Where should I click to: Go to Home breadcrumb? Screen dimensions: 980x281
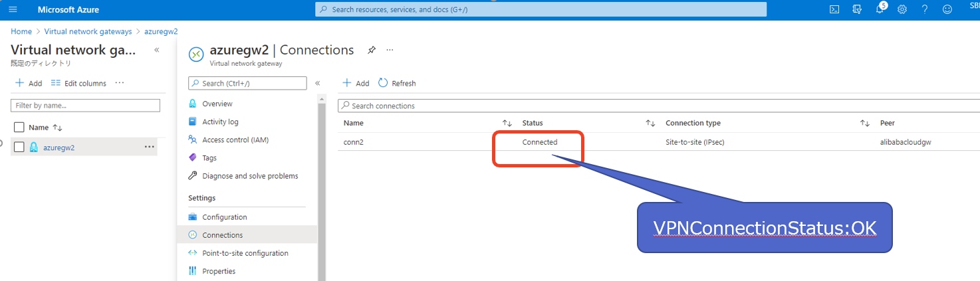pos(21,31)
